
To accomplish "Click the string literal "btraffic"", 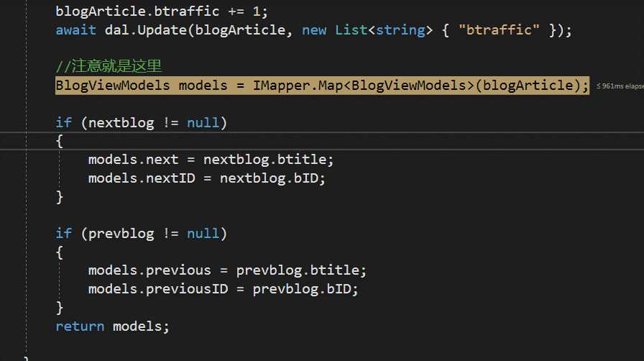I will point(499,30).
